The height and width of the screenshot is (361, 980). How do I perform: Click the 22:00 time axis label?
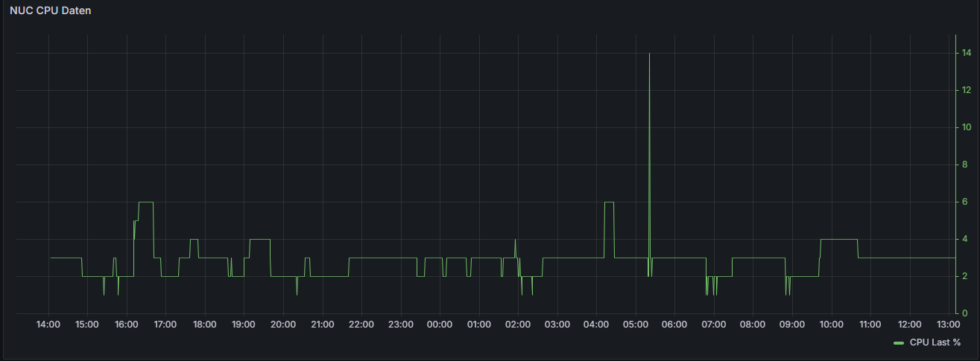click(x=361, y=325)
